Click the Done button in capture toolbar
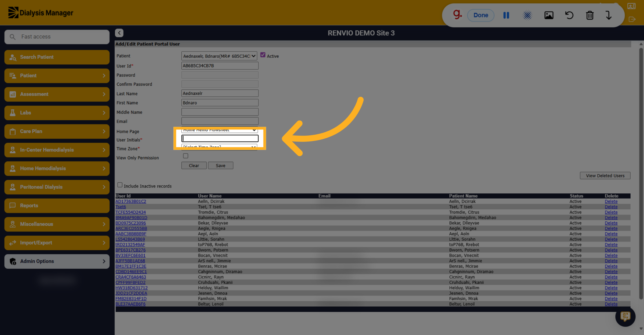 click(481, 15)
